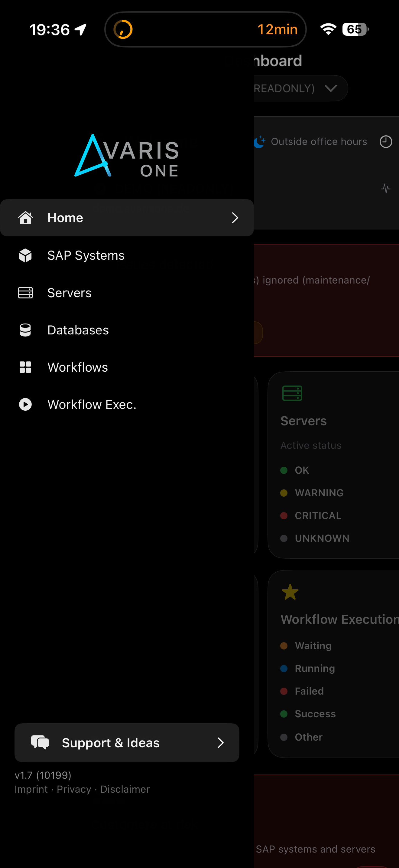Click the version text v1.7 (10199)
This screenshot has height=868, width=399.
pyautogui.click(x=43, y=775)
